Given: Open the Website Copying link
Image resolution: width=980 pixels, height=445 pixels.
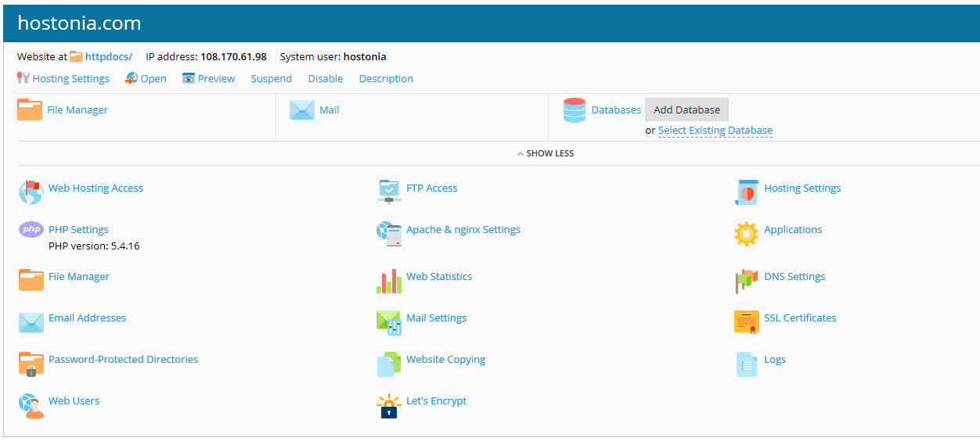Looking at the screenshot, I should 445,359.
